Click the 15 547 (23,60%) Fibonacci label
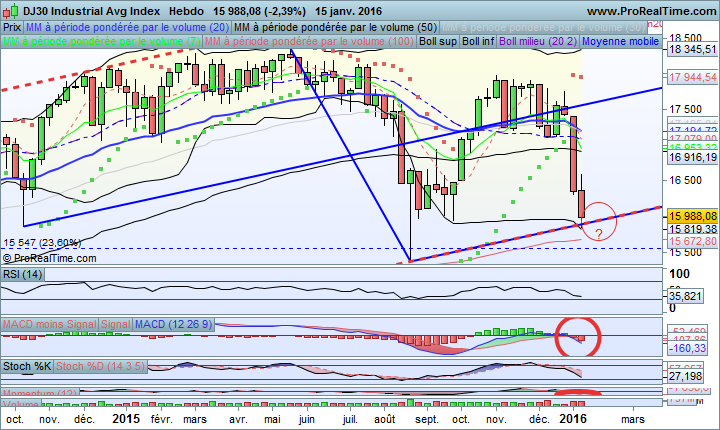Screen dimensions: 720x430 42,243
